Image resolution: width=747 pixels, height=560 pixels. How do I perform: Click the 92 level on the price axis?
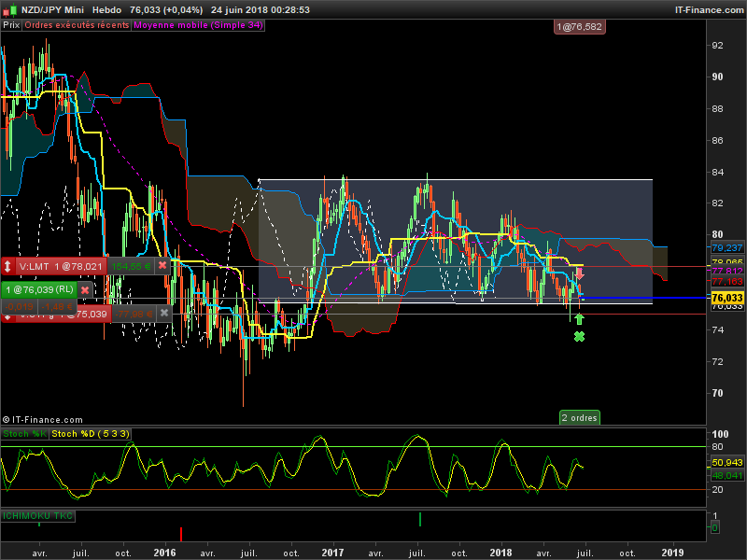(x=717, y=45)
